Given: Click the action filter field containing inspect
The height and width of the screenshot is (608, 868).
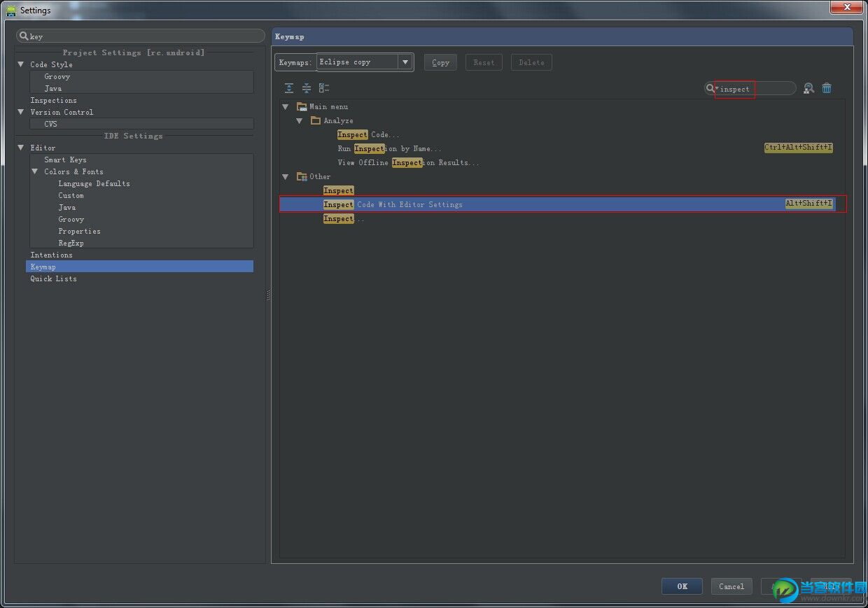Looking at the screenshot, I should 750,88.
